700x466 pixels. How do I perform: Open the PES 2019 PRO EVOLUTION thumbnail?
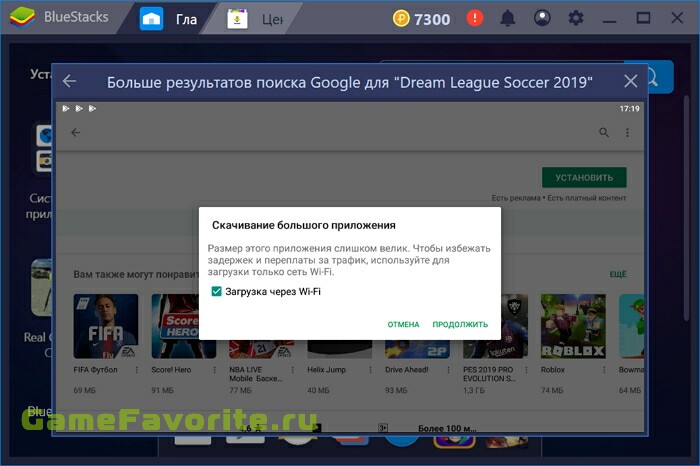coord(496,326)
